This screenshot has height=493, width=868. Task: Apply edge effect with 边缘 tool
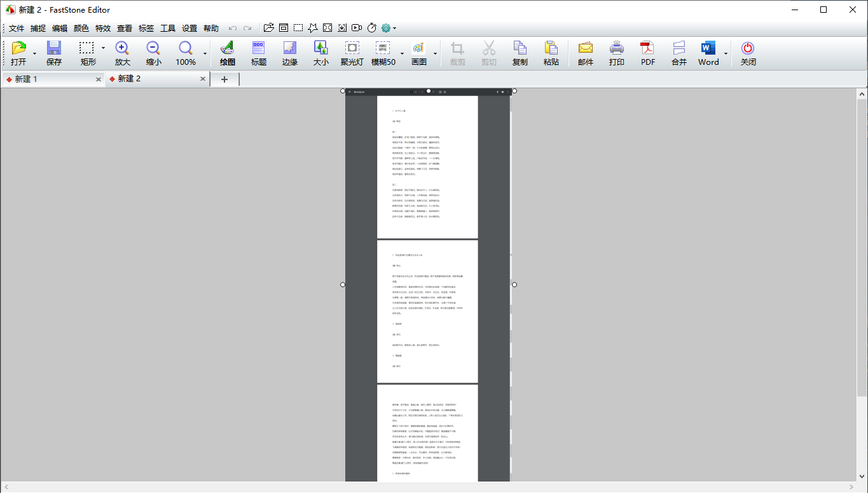[x=289, y=54]
